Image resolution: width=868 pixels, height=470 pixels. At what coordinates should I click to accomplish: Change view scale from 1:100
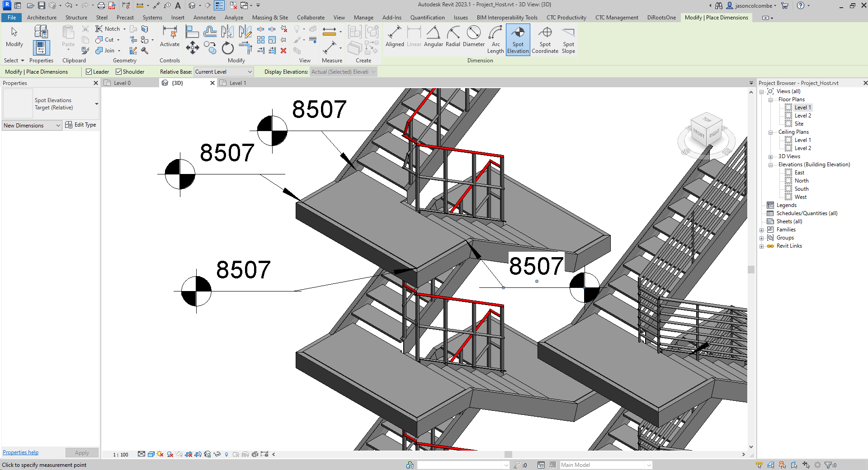point(120,455)
